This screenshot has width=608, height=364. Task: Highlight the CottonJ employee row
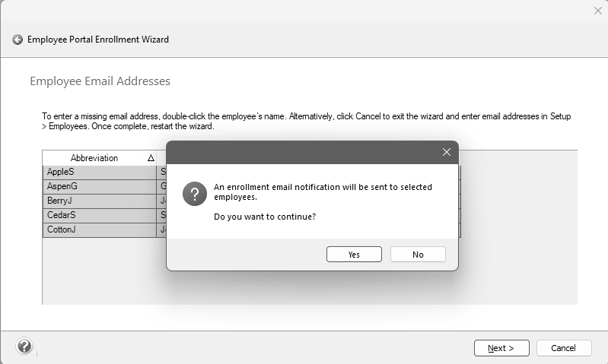99,229
